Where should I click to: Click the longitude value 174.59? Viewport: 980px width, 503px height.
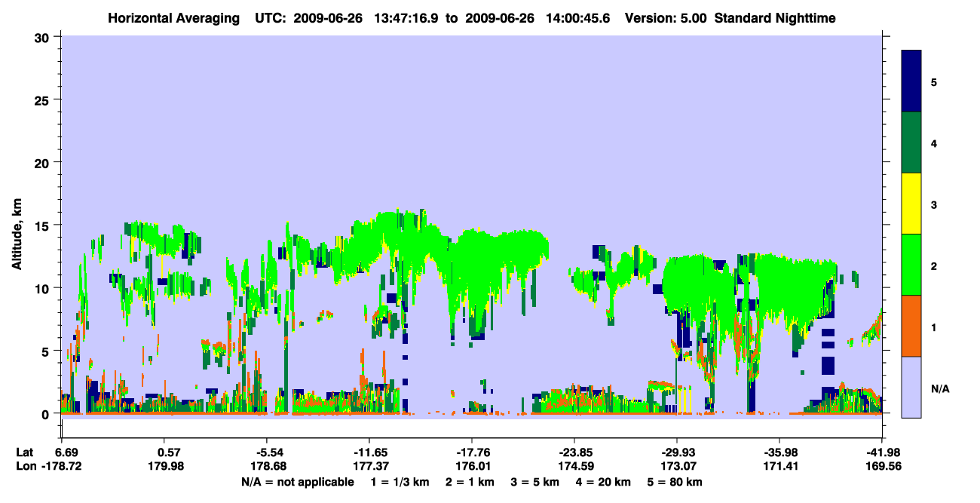click(x=577, y=467)
